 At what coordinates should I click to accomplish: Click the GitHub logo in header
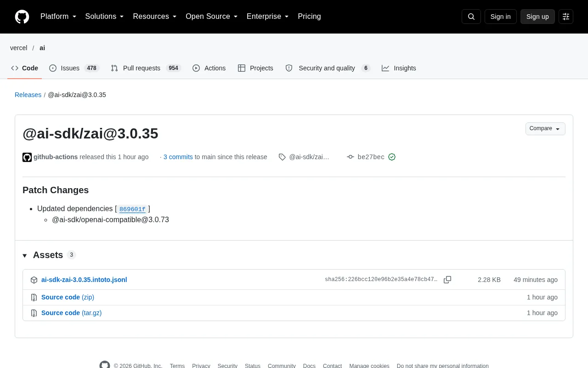pos(22,17)
